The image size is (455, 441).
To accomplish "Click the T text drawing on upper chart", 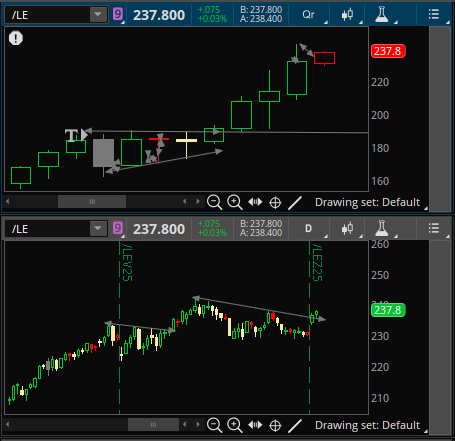I will 71,135.
